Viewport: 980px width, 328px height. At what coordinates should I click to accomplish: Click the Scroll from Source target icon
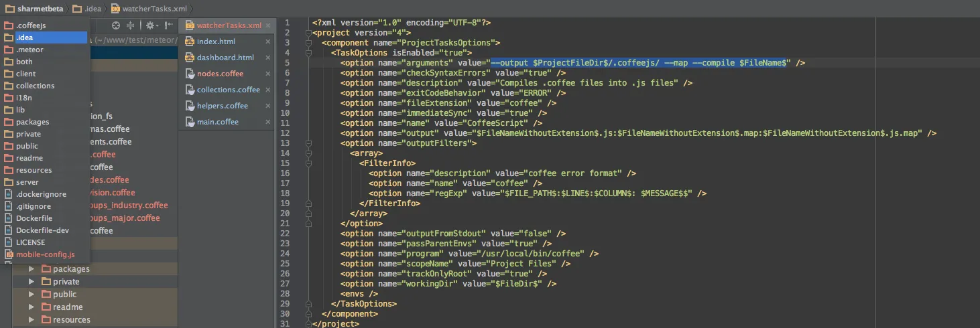tap(116, 25)
